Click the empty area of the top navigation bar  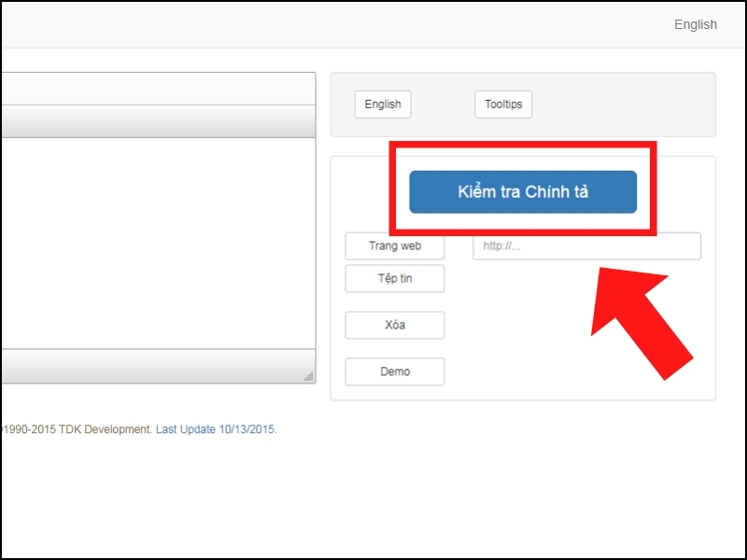pos(333,24)
